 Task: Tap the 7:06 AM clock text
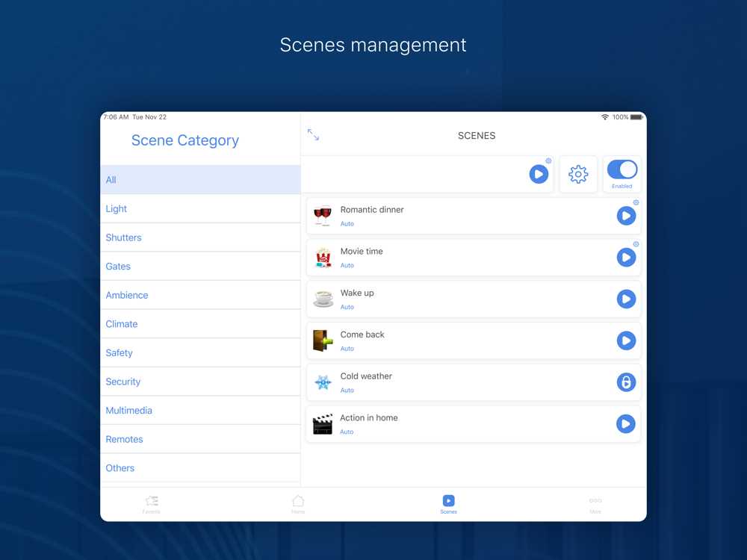pyautogui.click(x=116, y=117)
